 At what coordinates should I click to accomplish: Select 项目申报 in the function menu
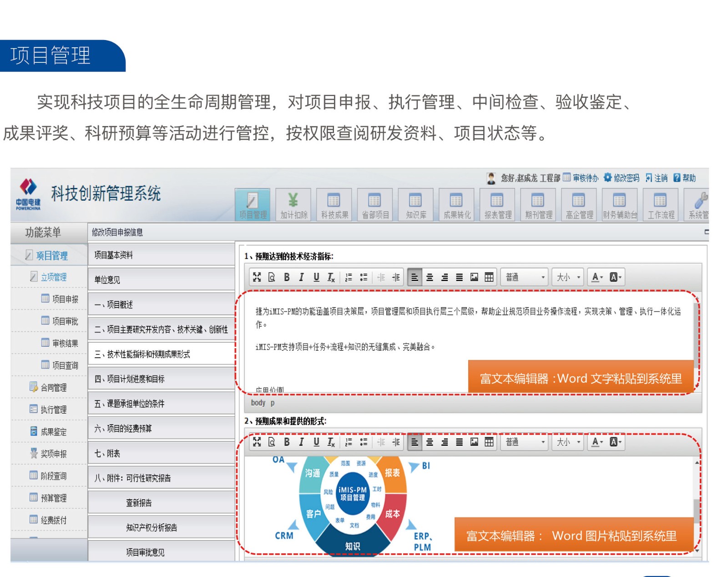point(65,299)
